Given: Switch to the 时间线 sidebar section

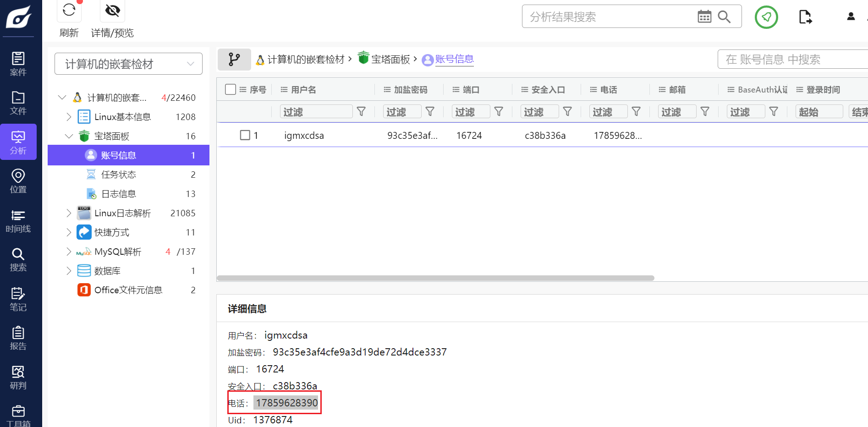Looking at the screenshot, I should coord(18,221).
